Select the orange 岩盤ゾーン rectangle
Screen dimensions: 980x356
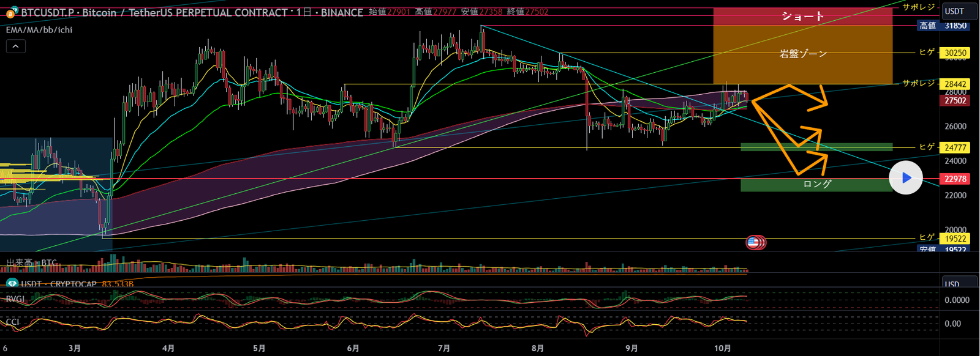pos(802,54)
